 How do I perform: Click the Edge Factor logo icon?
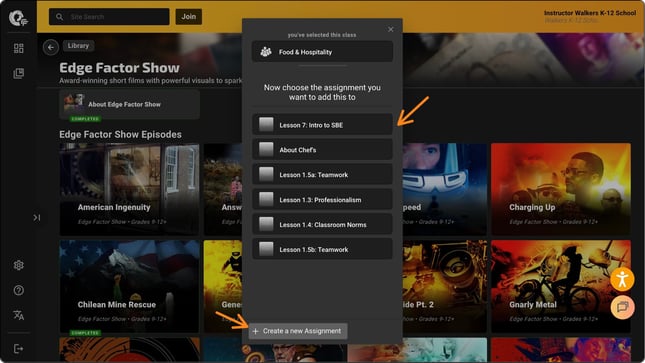19,18
